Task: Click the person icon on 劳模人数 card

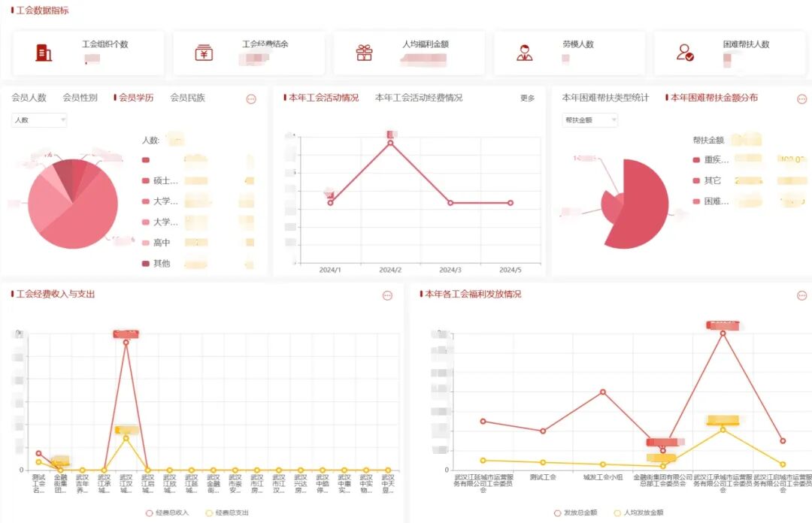Action: pyautogui.click(x=523, y=52)
